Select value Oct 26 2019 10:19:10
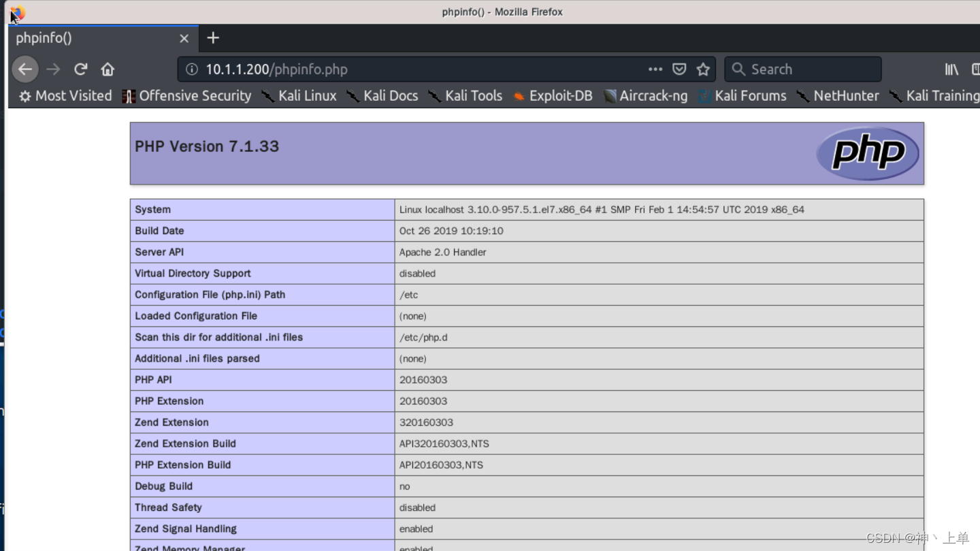This screenshot has width=980, height=551. tap(451, 231)
